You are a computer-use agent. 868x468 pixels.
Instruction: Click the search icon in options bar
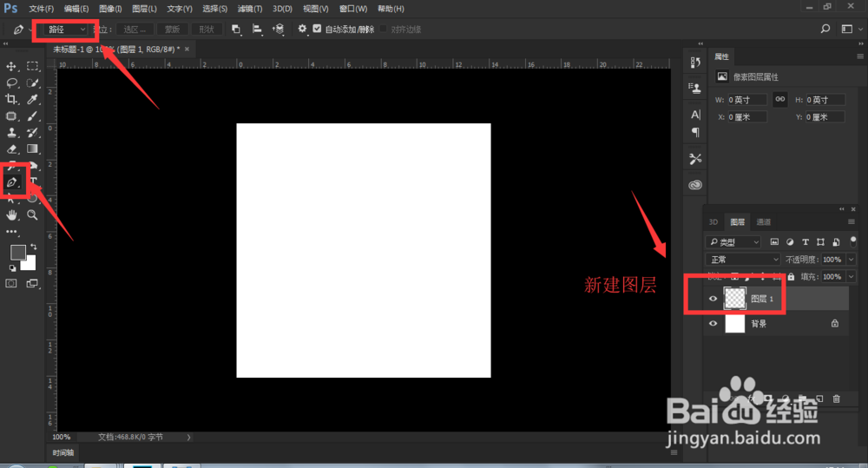point(825,29)
